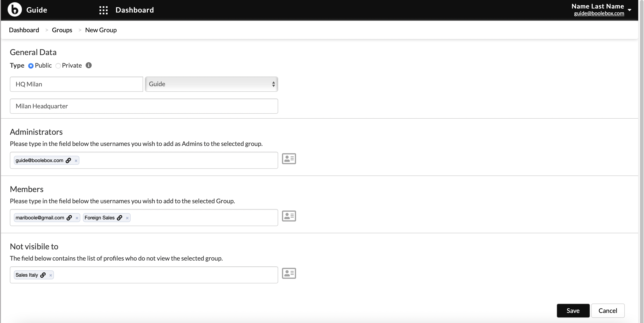The width and height of the screenshot is (644, 323).
Task: Cancel group creation
Action: [x=608, y=310]
